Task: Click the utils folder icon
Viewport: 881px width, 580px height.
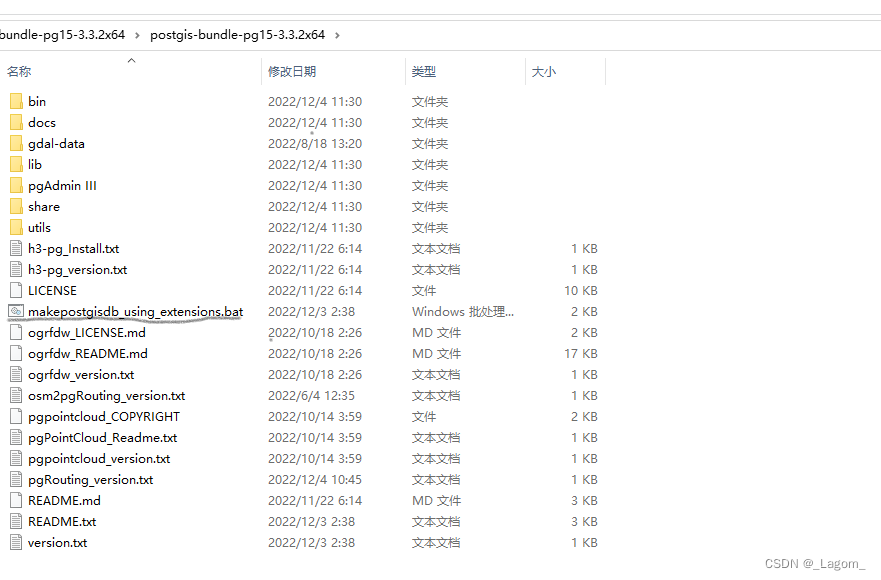Action: coord(18,227)
